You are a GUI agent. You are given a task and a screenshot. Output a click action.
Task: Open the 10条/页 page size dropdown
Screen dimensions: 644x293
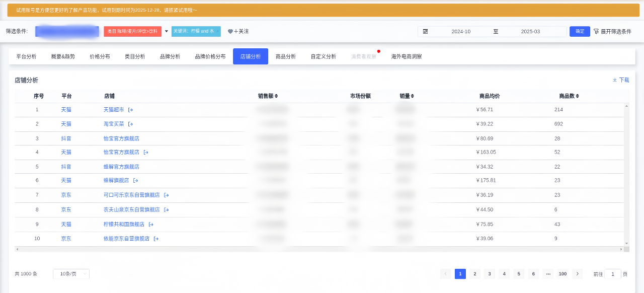pos(71,274)
